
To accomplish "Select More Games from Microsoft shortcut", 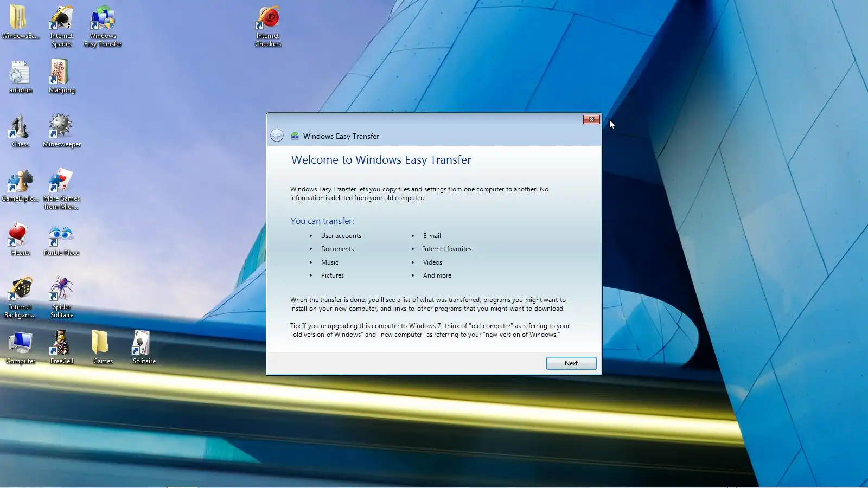I will (61, 189).
